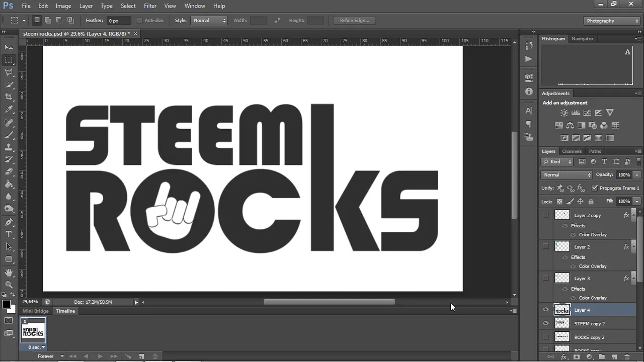Hide the STEEM copy 2 layer

tap(545, 323)
